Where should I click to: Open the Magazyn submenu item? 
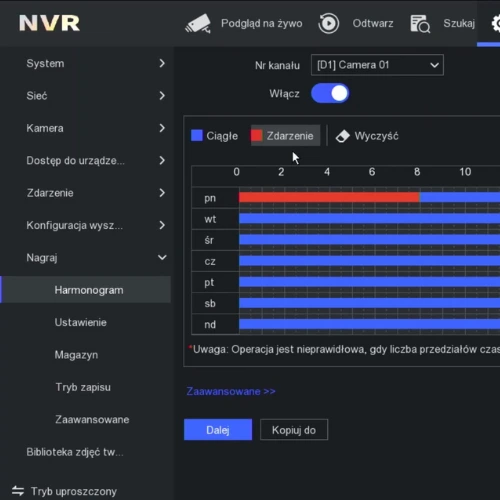tap(76, 355)
